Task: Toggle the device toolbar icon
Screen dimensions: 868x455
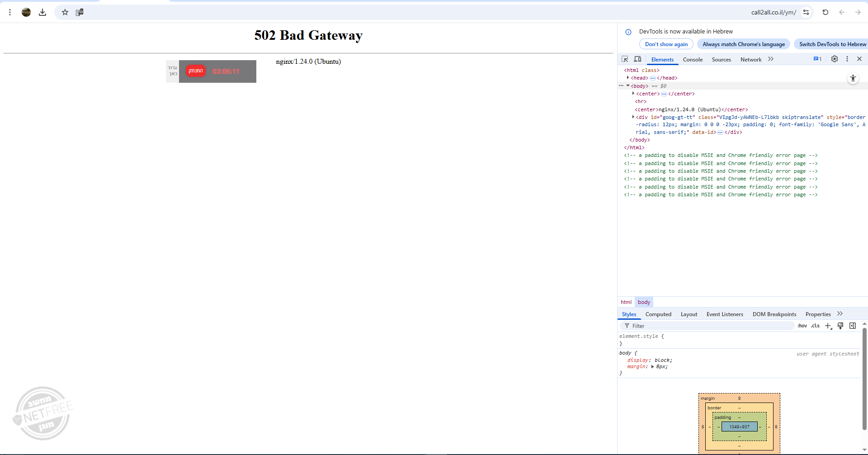Action: pos(637,59)
